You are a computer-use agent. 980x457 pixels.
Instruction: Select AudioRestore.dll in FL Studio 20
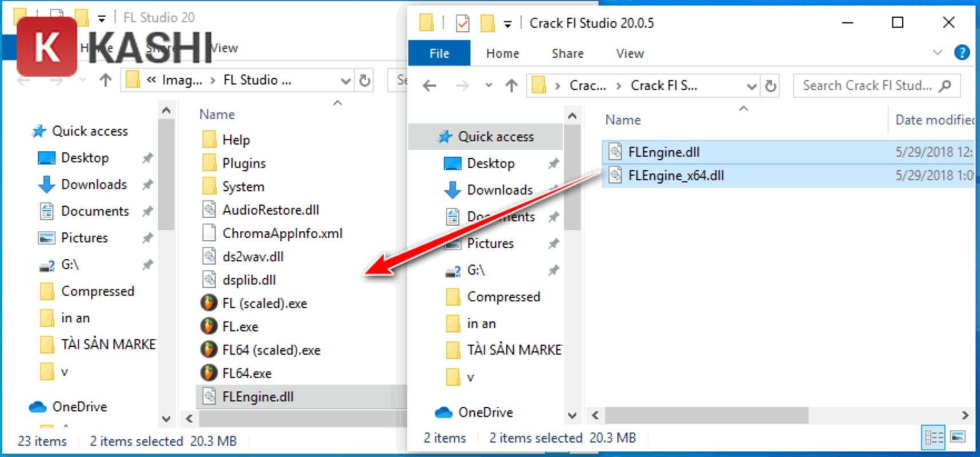pyautogui.click(x=271, y=210)
